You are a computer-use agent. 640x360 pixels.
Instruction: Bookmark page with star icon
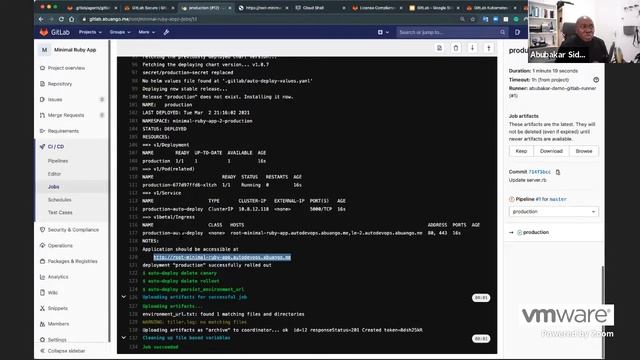click(473, 19)
